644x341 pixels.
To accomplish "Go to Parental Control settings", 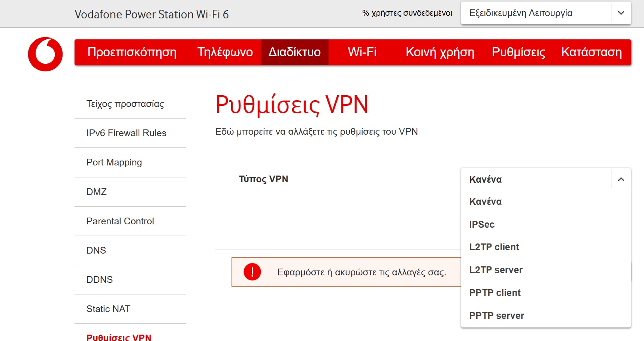I will pyautogui.click(x=120, y=221).
